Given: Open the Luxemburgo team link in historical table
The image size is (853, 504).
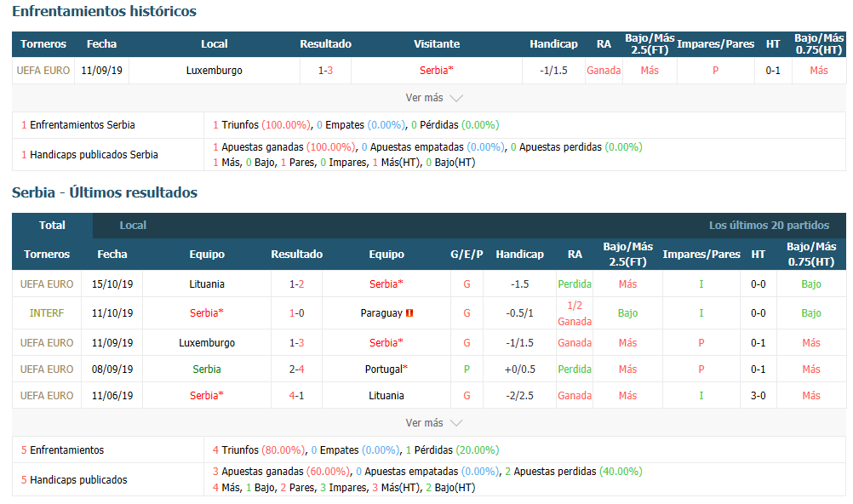Looking at the screenshot, I should click(x=215, y=70).
